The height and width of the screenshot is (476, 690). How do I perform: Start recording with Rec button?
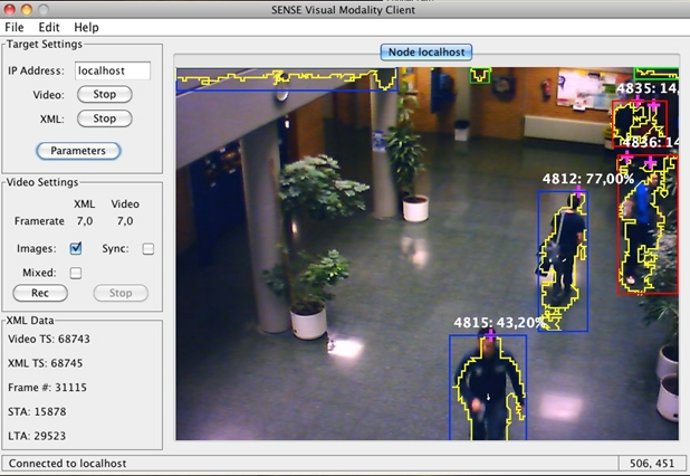(x=40, y=293)
